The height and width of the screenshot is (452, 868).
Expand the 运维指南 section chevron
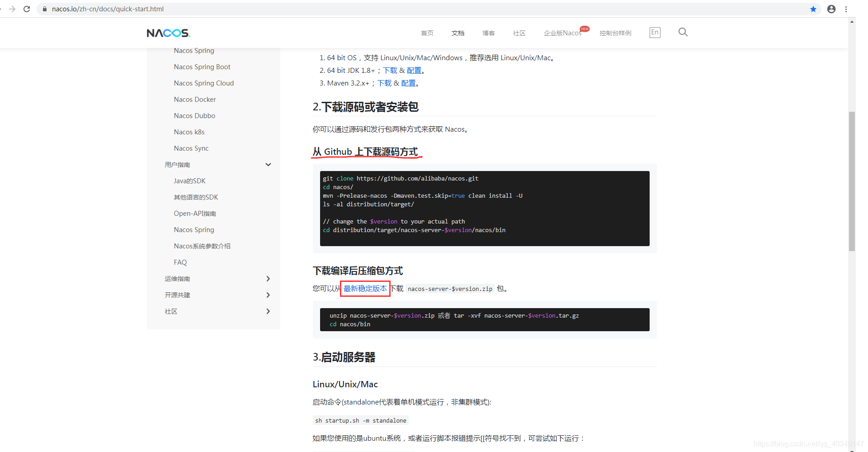point(268,279)
